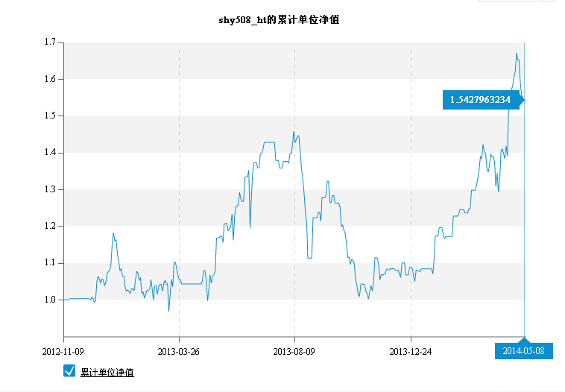Viewport: 565px width, 392px height.
Task: Click the 1.5427963234 value tooltip
Action: [x=481, y=100]
